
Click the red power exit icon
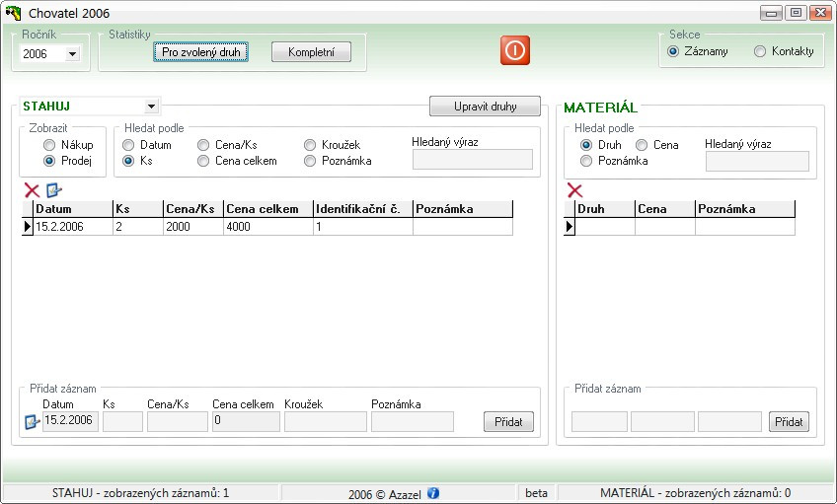point(514,50)
